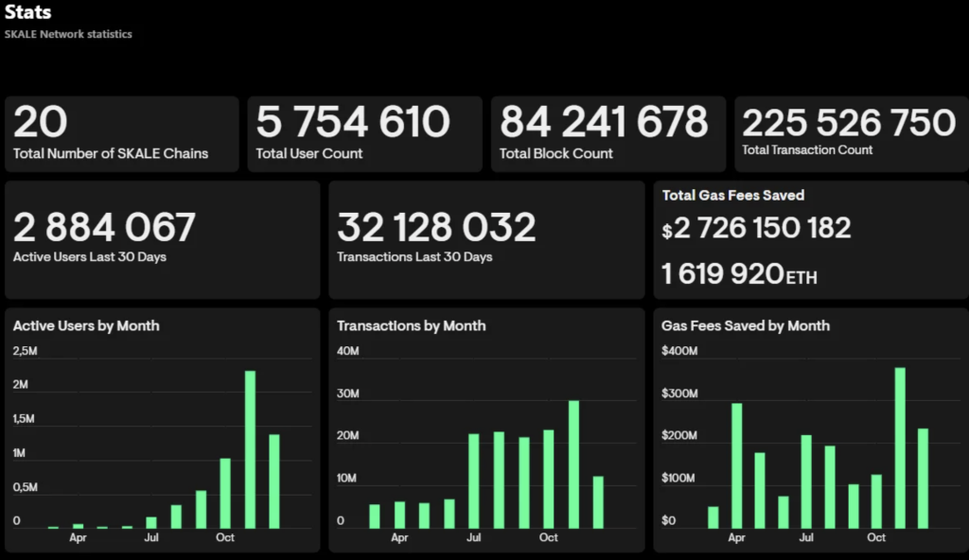969x560 pixels.
Task: Click the value 5 754 610
Action: tap(353, 122)
